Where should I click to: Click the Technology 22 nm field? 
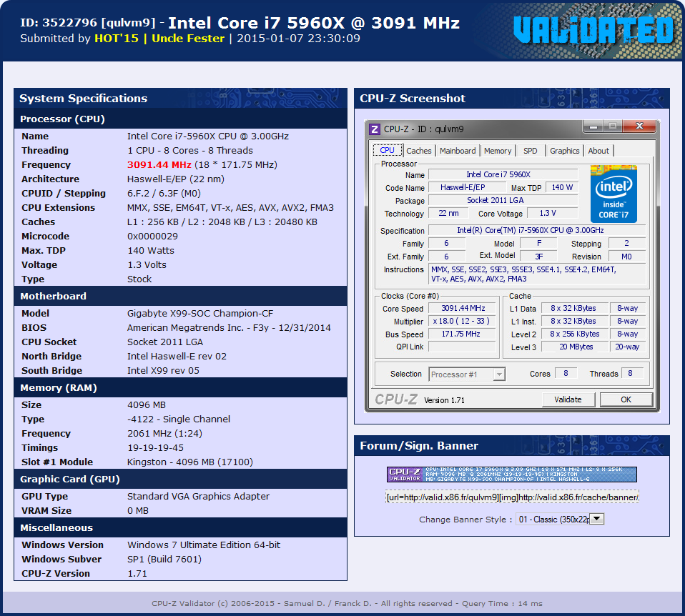(x=448, y=213)
